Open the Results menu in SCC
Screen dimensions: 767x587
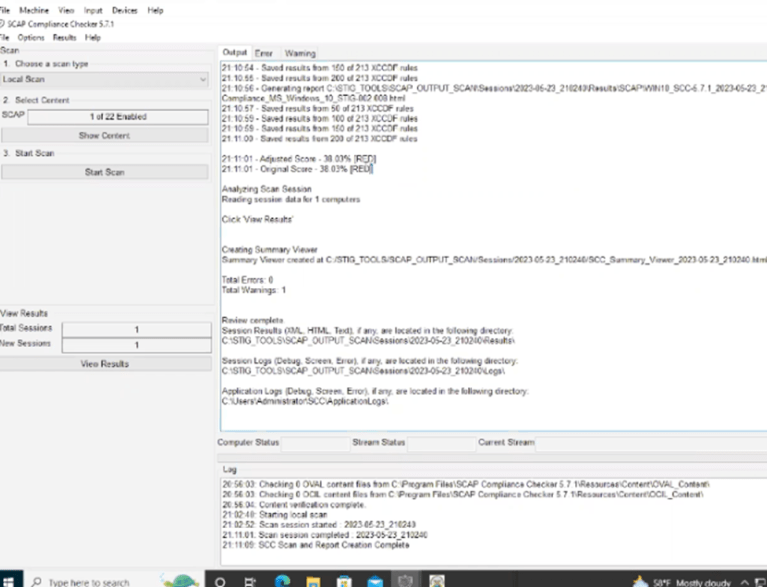(x=64, y=37)
